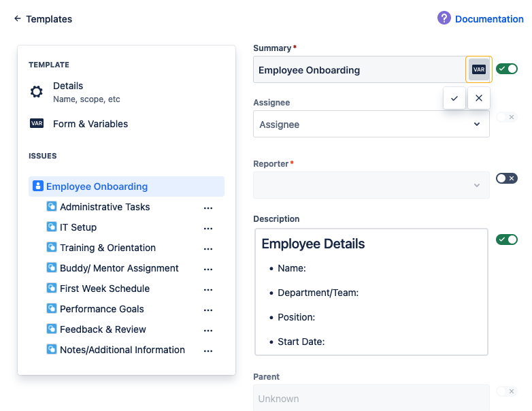The image size is (532, 411).
Task: Toggle the Summary field switch off
Action: 507,69
